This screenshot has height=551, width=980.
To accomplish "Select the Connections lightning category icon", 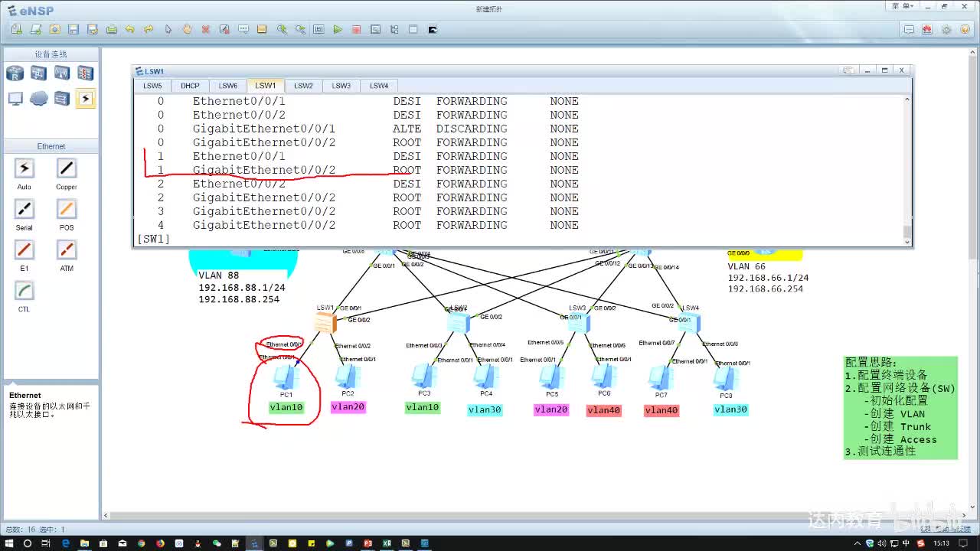I will pos(85,99).
